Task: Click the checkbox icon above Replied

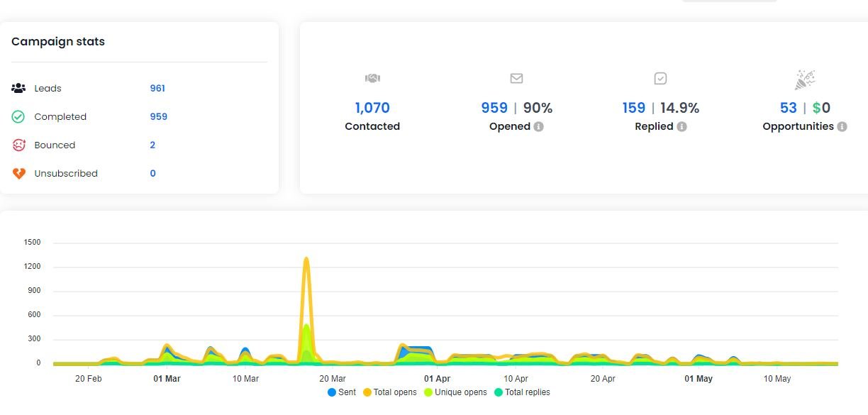Action: 660,79
